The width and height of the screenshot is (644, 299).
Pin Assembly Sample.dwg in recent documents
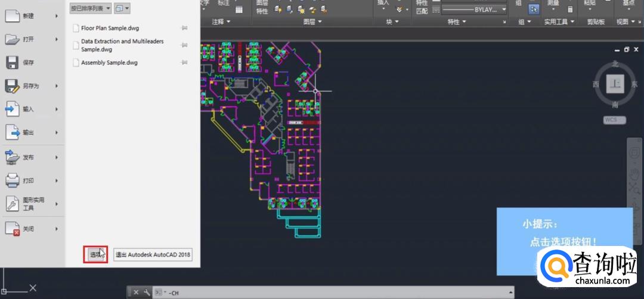tap(184, 63)
